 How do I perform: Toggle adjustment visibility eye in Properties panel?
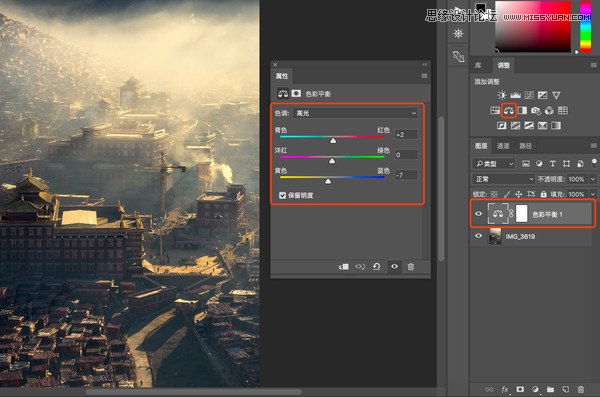(394, 266)
